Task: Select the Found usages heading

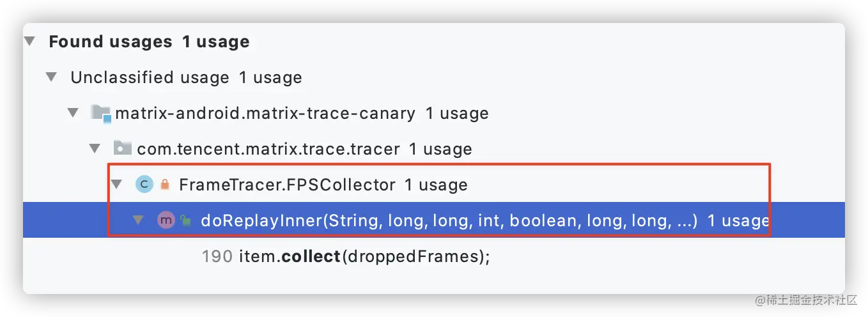Action: (x=111, y=42)
